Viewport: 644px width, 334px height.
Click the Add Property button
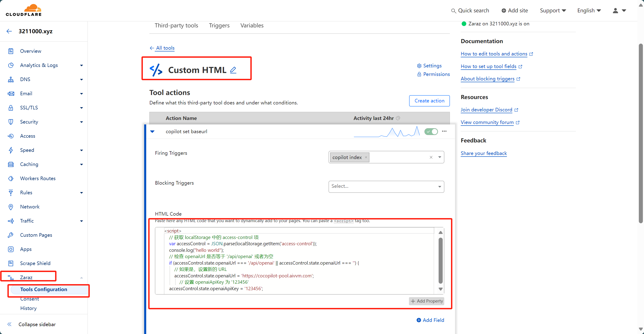pyautogui.click(x=426, y=301)
